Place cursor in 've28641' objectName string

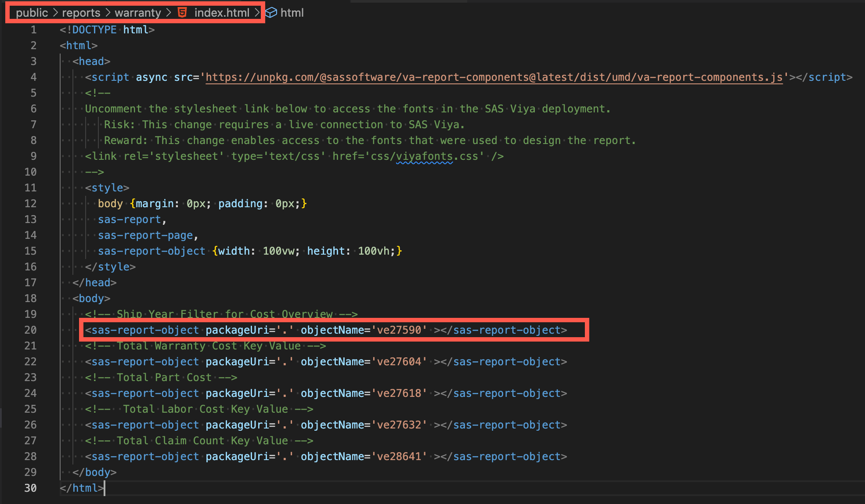(399, 457)
